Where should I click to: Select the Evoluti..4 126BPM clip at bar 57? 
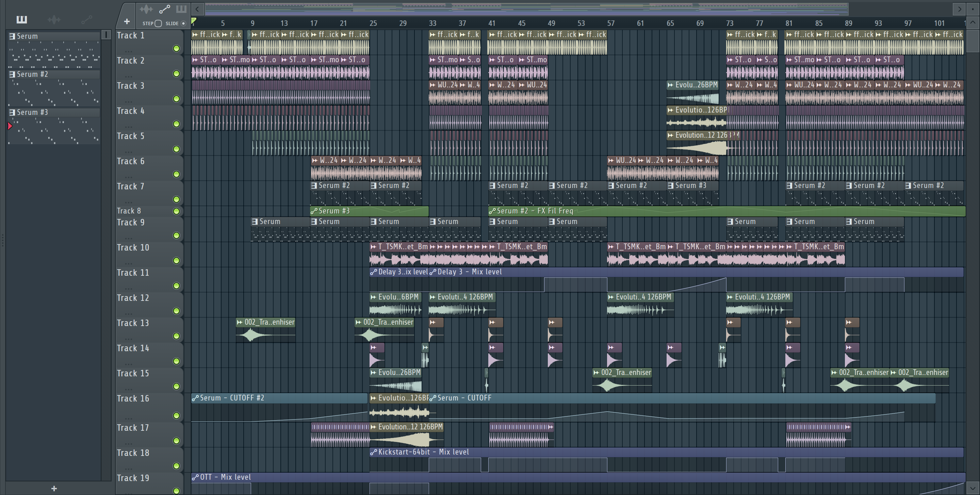pyautogui.click(x=640, y=304)
